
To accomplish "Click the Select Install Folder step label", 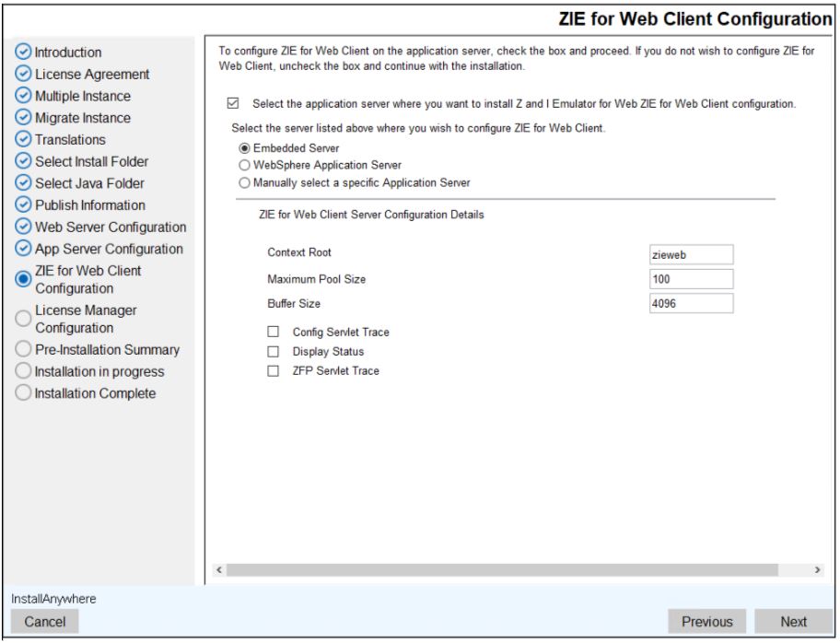I will click(x=91, y=161).
